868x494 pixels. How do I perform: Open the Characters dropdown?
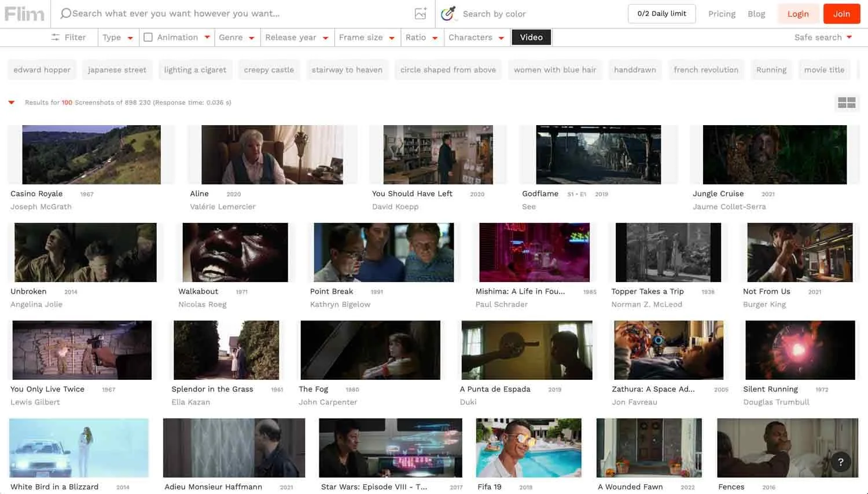click(x=476, y=37)
